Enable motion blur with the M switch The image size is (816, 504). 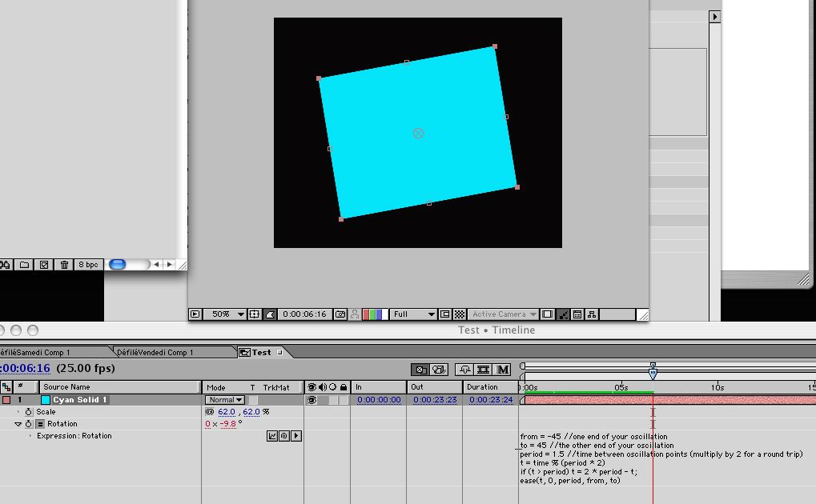[x=502, y=370]
